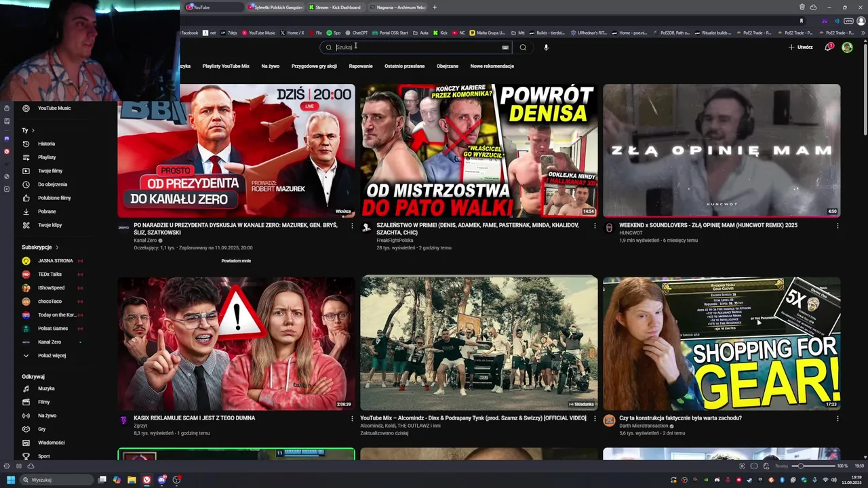The image size is (868, 488).
Task: Open the Do obejrzenia watch-later list
Action: 52,184
